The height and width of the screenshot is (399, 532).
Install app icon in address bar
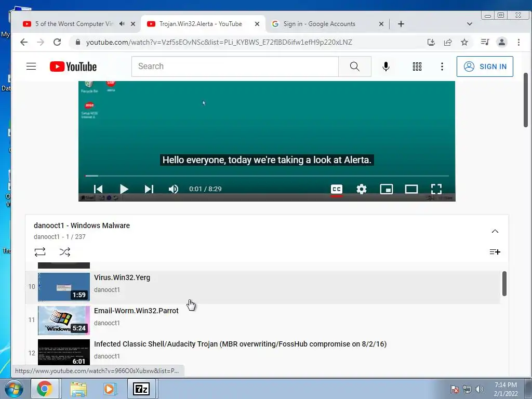click(x=431, y=42)
